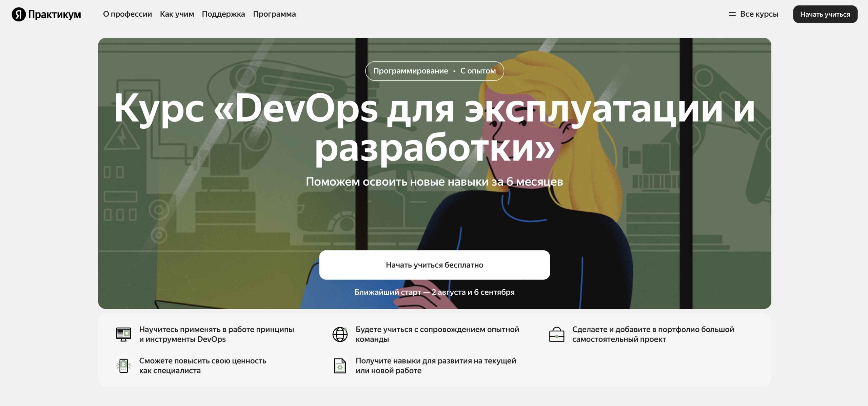Image resolution: width=868 pixels, height=406 pixels.
Task: Click the briefcase icon near portfolio project
Action: 557,334
